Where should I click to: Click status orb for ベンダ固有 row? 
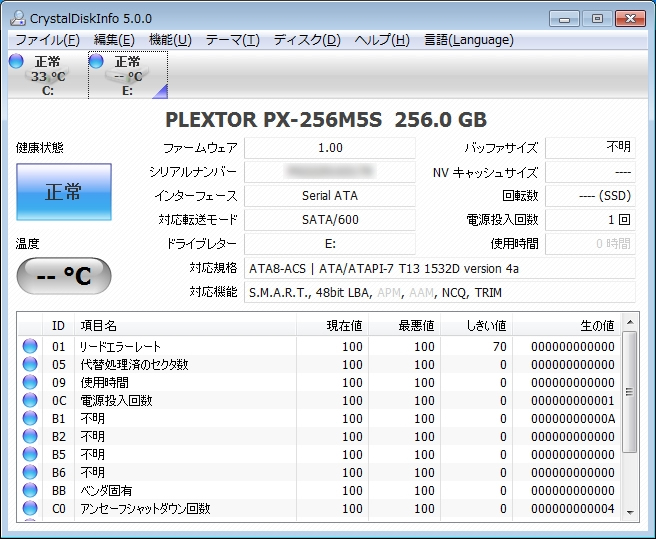click(x=30, y=491)
